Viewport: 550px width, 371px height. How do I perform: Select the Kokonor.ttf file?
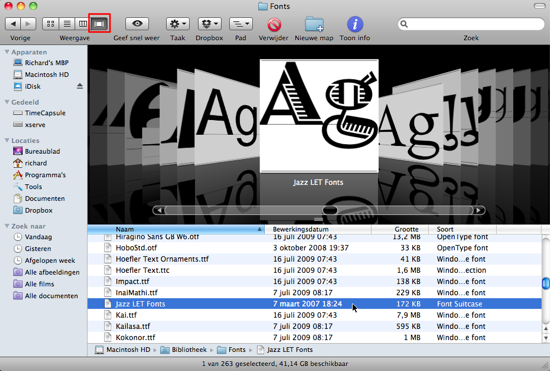315,338
